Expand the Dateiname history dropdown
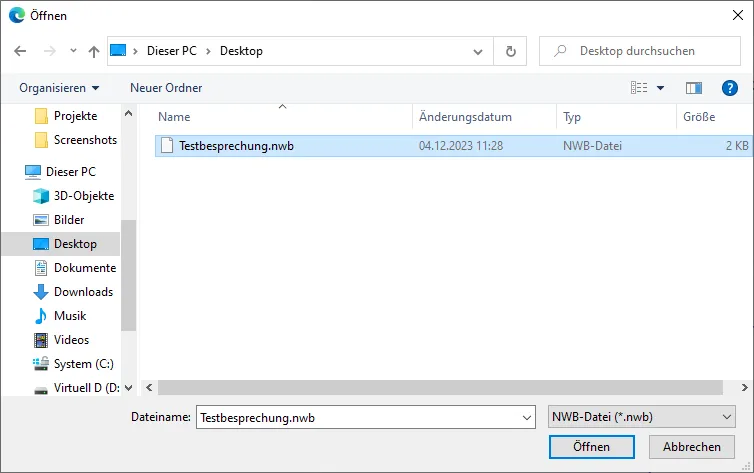Viewport: 754px width, 473px height. click(527, 417)
